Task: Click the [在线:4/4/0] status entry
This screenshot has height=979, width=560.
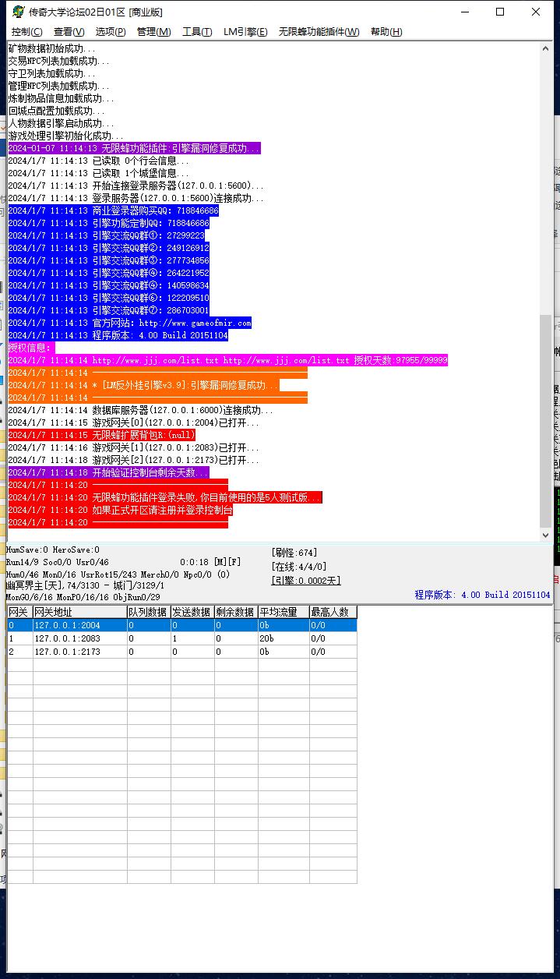Action: [x=299, y=567]
